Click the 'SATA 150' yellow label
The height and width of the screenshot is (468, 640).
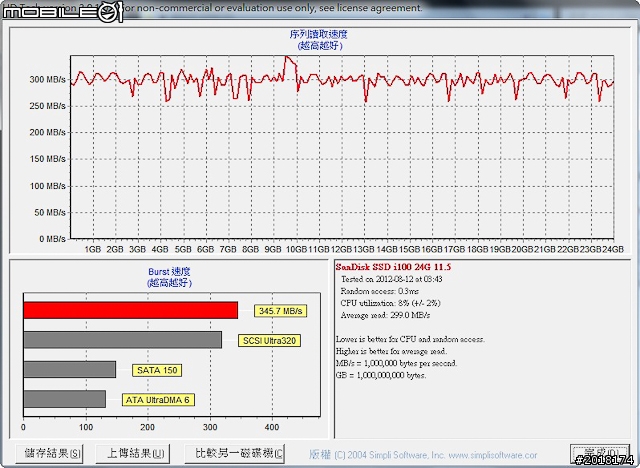click(157, 370)
